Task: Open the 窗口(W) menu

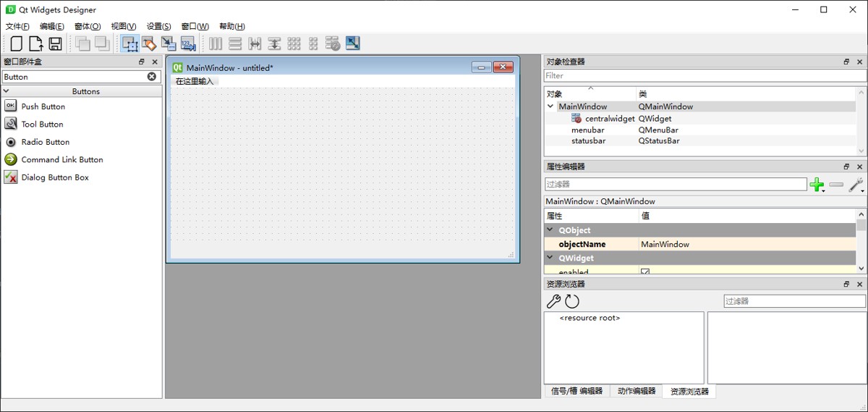Action: point(195,26)
